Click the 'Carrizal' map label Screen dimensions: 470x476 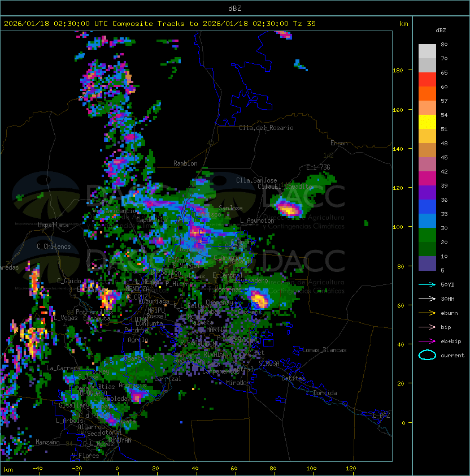tap(168, 379)
